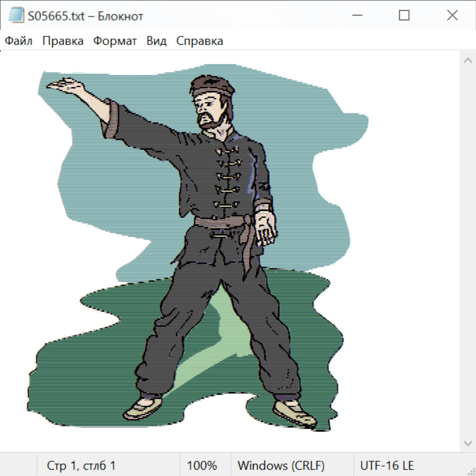Open the Формат menu
The image size is (476, 476).
[x=115, y=41]
